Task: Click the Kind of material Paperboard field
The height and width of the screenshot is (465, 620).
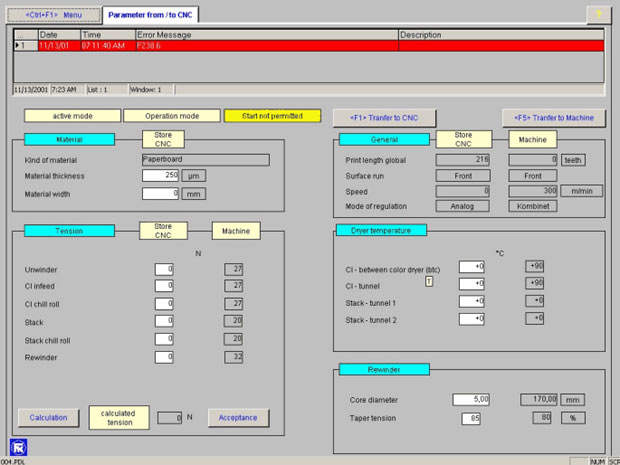Action: pos(206,160)
